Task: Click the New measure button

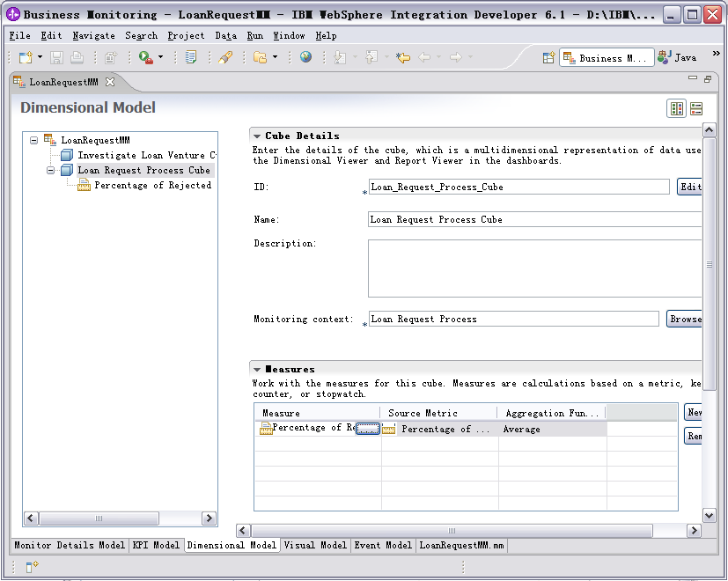Action: pyautogui.click(x=693, y=412)
